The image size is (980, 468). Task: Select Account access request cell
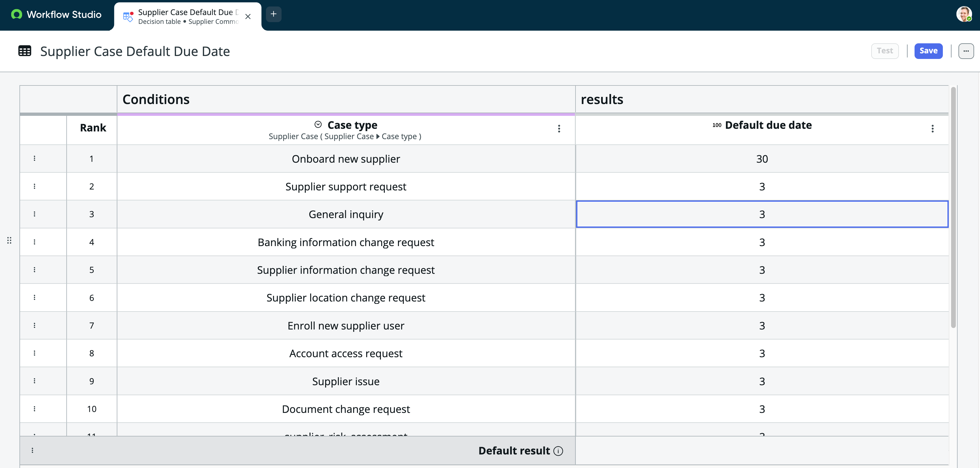pos(346,353)
